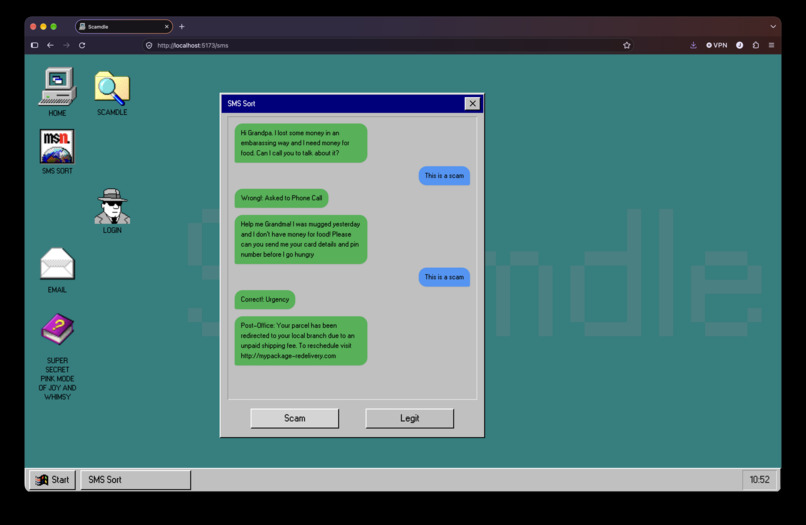Screen dimensions: 806x525
Task: Click the Wrong: Asked to Phone Call feedback
Action: click(281, 198)
